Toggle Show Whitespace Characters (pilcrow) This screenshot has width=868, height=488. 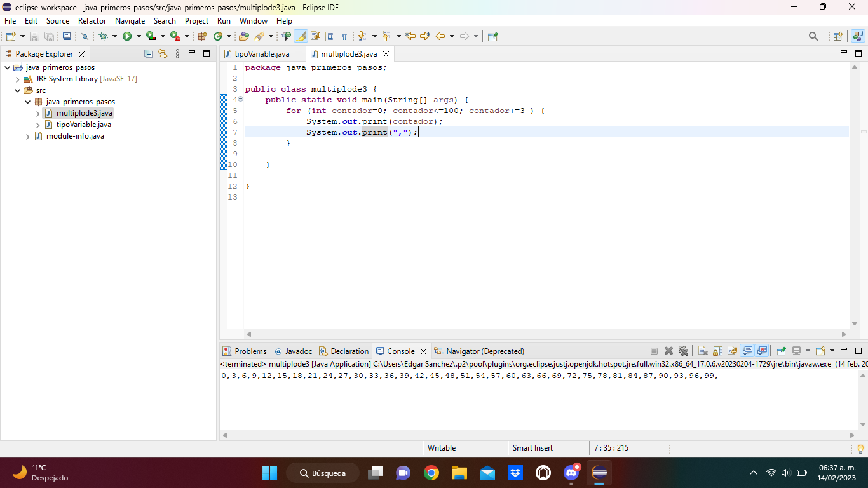[344, 36]
